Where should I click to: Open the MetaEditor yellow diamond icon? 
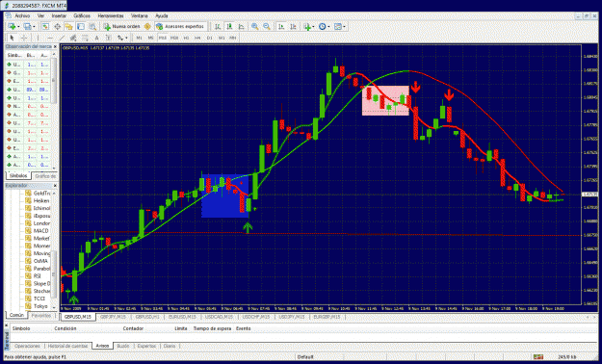[x=147, y=27]
